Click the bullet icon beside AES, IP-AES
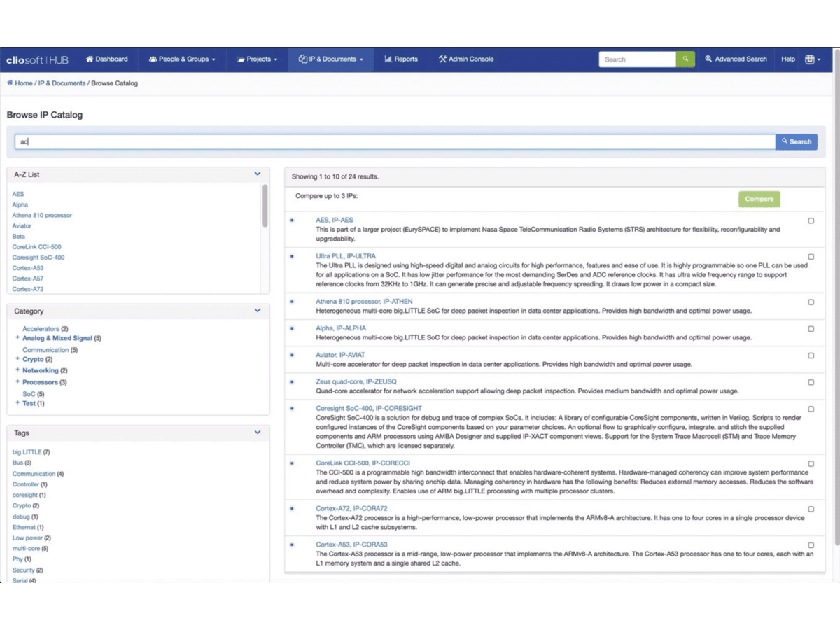The width and height of the screenshot is (840, 630). pyautogui.click(x=292, y=220)
